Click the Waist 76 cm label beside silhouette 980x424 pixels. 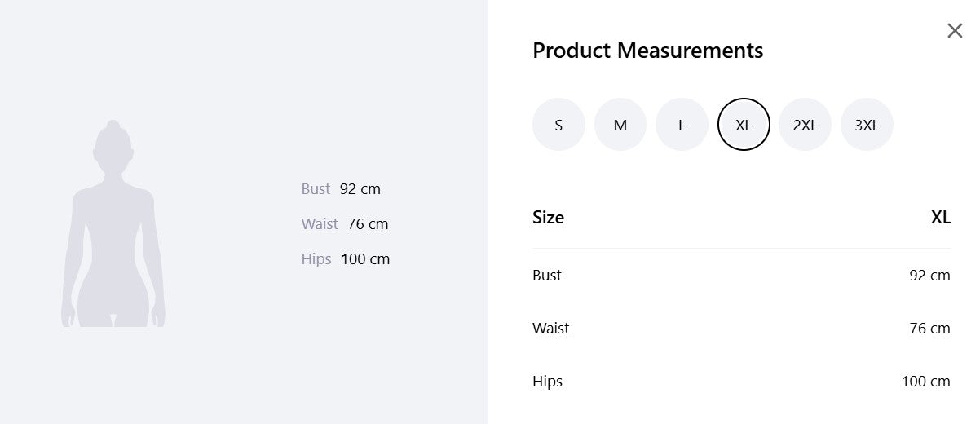tap(345, 224)
